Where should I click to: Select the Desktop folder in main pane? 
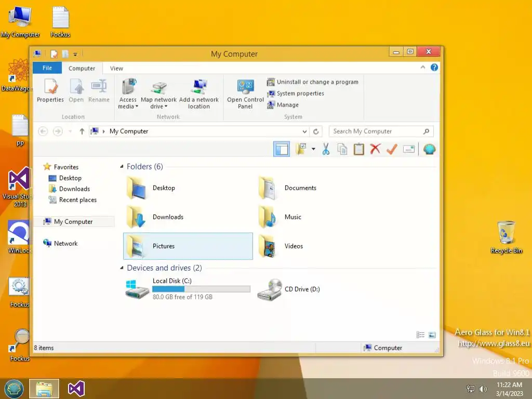[188, 188]
